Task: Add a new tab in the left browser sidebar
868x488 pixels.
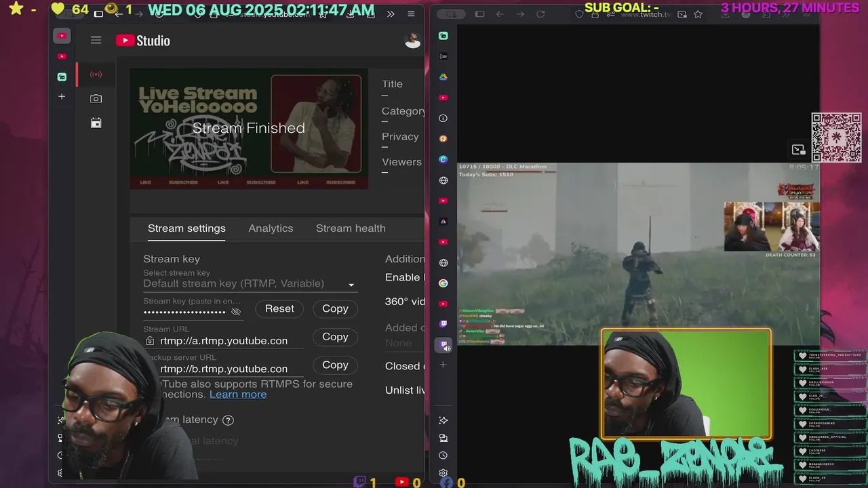Action: pos(62,97)
